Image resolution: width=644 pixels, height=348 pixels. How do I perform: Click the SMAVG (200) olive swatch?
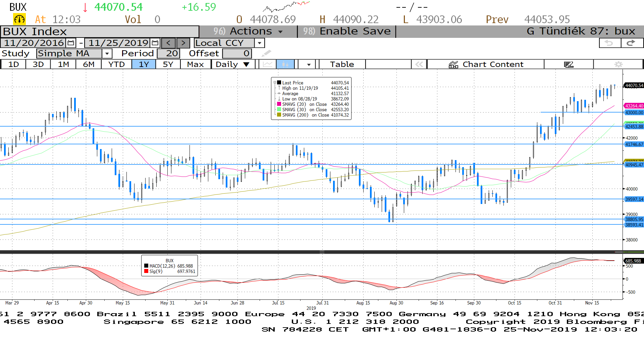tap(279, 115)
